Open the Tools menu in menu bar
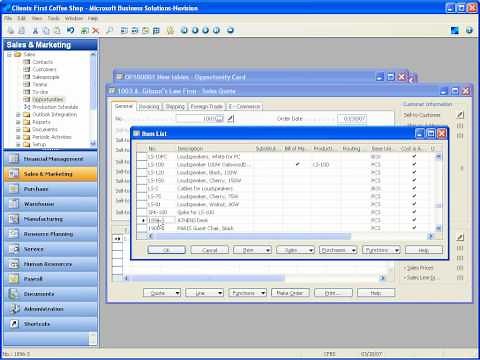Screen dimensions: 480x360 pos(53,18)
